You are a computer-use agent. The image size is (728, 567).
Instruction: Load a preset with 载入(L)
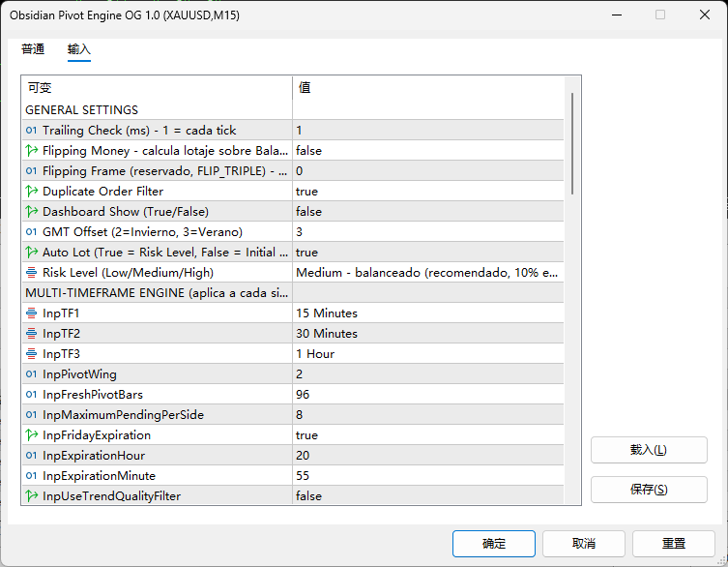click(649, 450)
